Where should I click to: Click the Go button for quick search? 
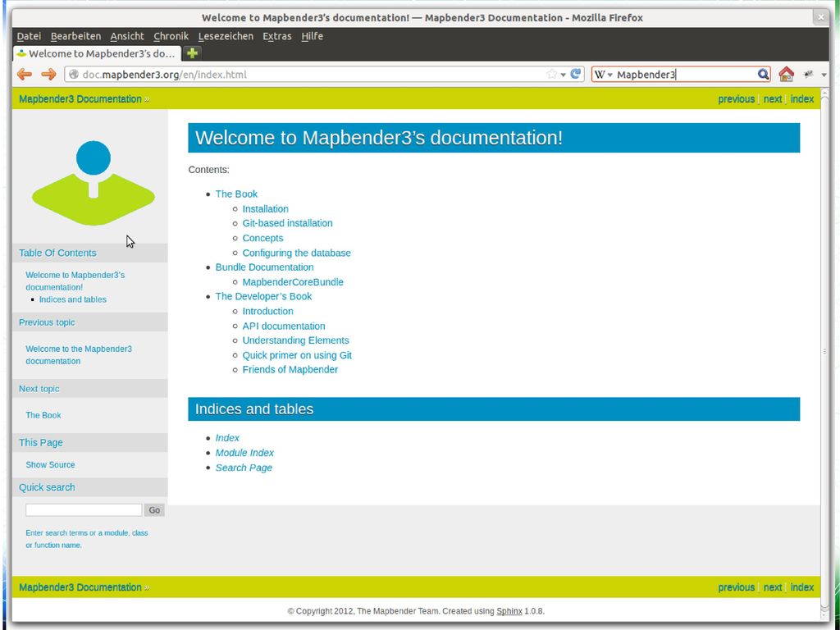click(x=154, y=510)
